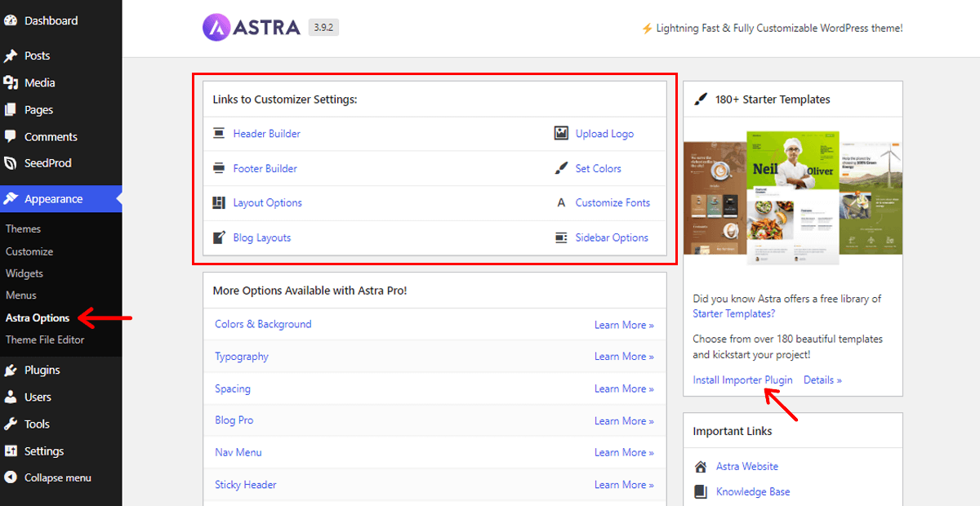Click the Knowledge Base book icon
This screenshot has width=980, height=506.
click(x=700, y=491)
